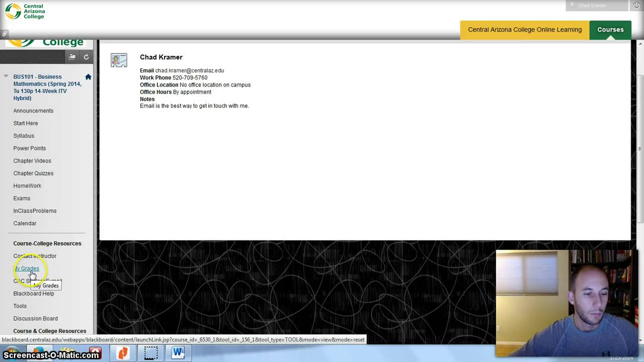Open Power Points section
Screen dimensions: 644x362
click(30, 148)
